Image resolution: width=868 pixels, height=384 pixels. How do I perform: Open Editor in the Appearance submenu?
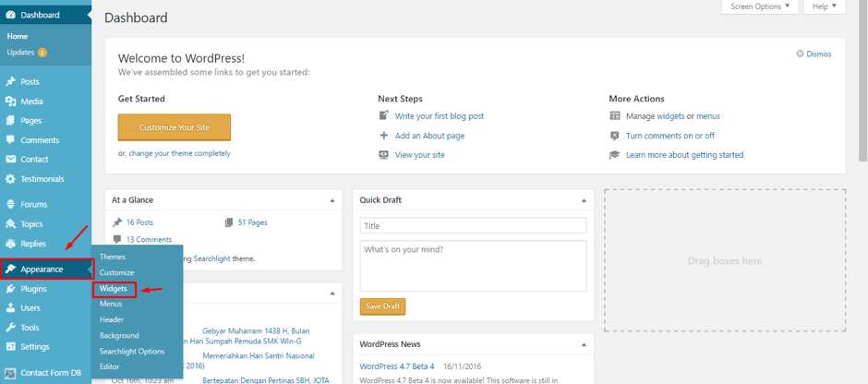(109, 366)
